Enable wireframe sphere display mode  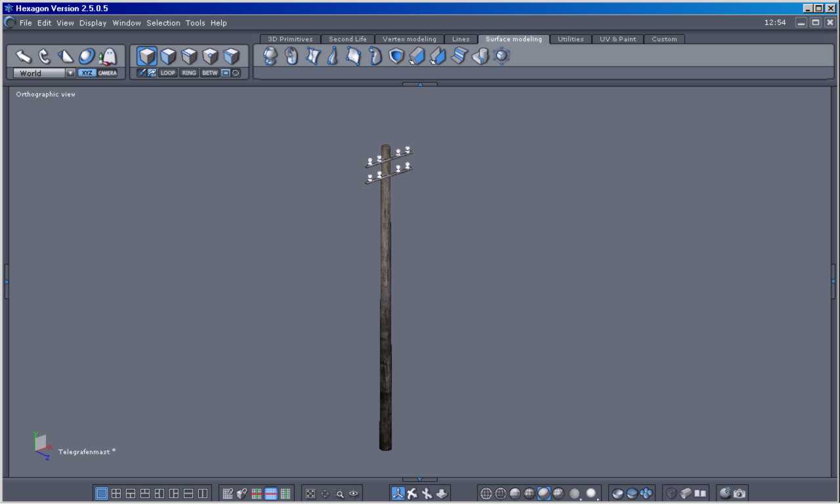486,493
